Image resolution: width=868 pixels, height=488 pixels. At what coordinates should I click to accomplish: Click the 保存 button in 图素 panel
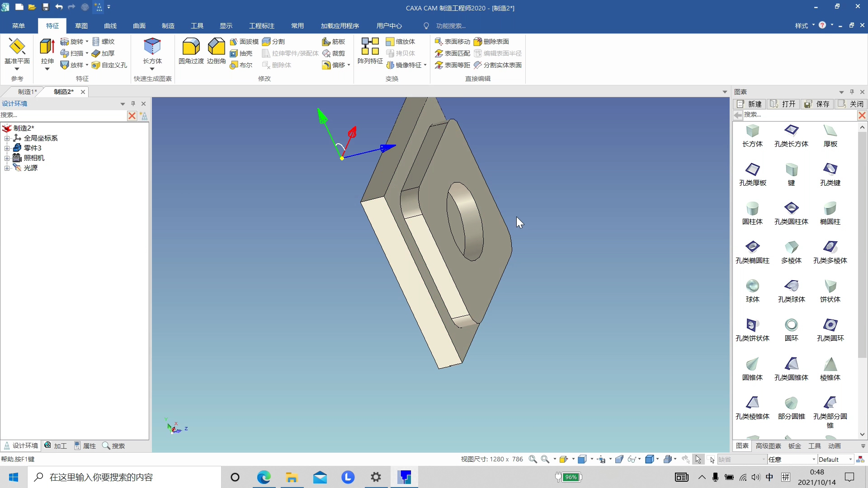817,104
